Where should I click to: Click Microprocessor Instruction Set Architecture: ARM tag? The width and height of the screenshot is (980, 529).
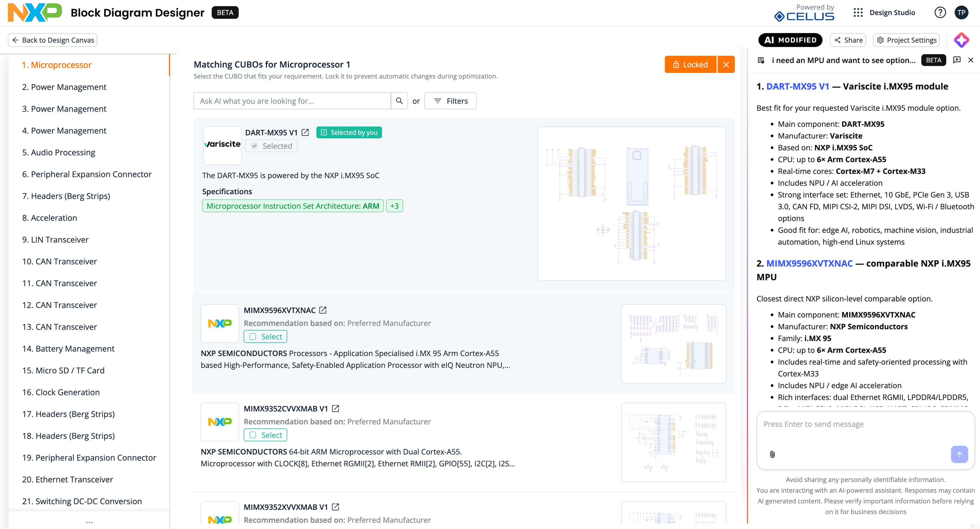[x=293, y=206]
